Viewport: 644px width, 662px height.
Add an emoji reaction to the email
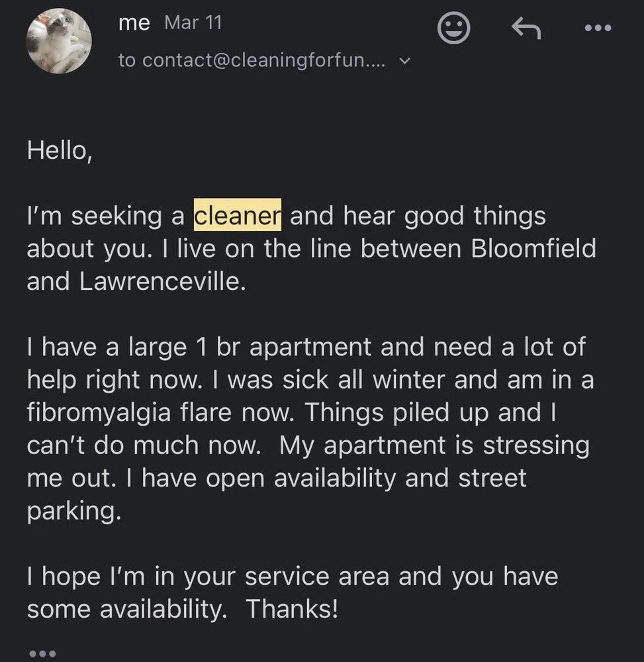(x=454, y=28)
